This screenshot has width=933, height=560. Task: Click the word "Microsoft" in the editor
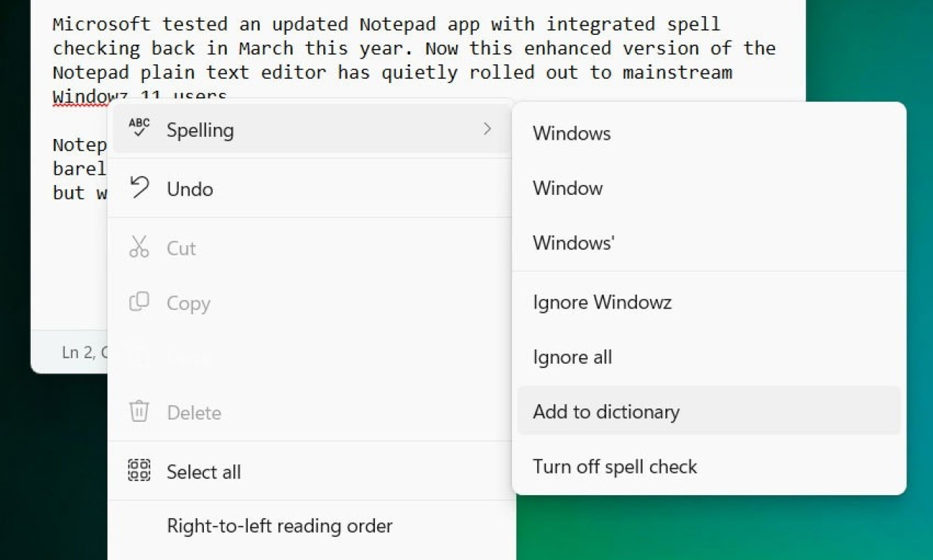tap(102, 24)
